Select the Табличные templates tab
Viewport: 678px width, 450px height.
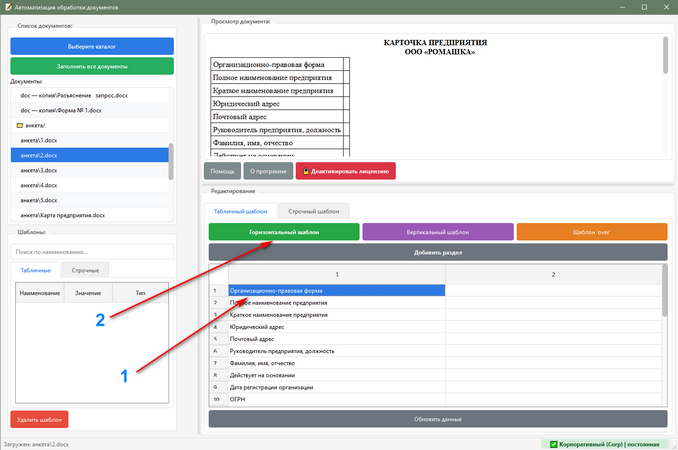coord(35,270)
